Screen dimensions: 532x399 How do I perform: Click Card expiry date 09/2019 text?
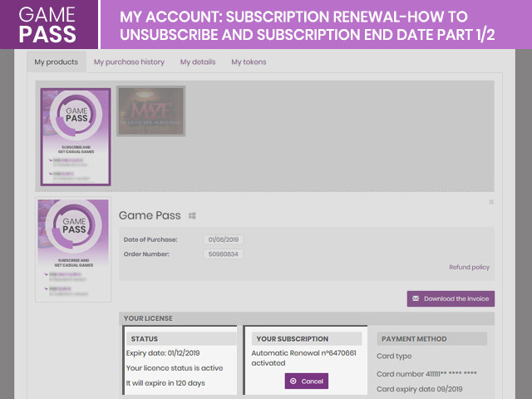(x=419, y=389)
